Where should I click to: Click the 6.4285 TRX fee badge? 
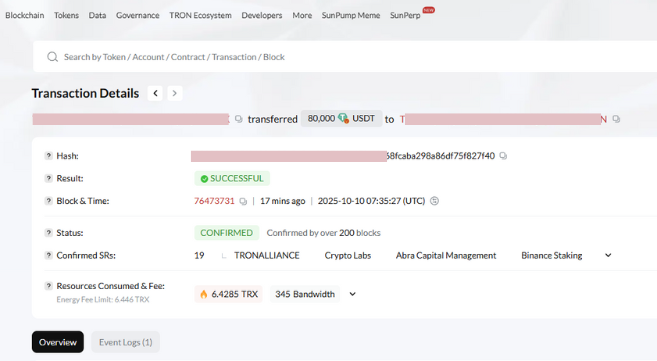tap(228, 294)
